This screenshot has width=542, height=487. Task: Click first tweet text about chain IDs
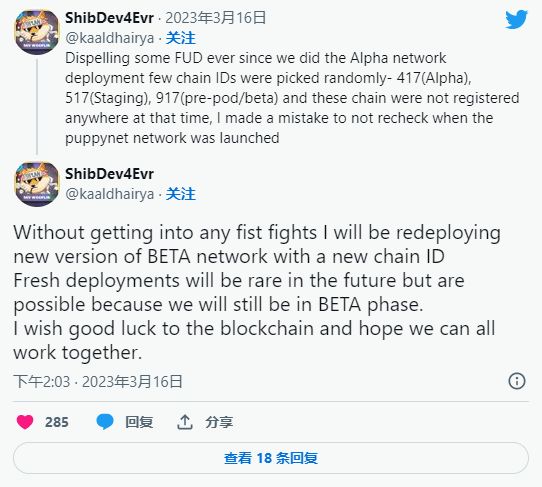click(292, 98)
